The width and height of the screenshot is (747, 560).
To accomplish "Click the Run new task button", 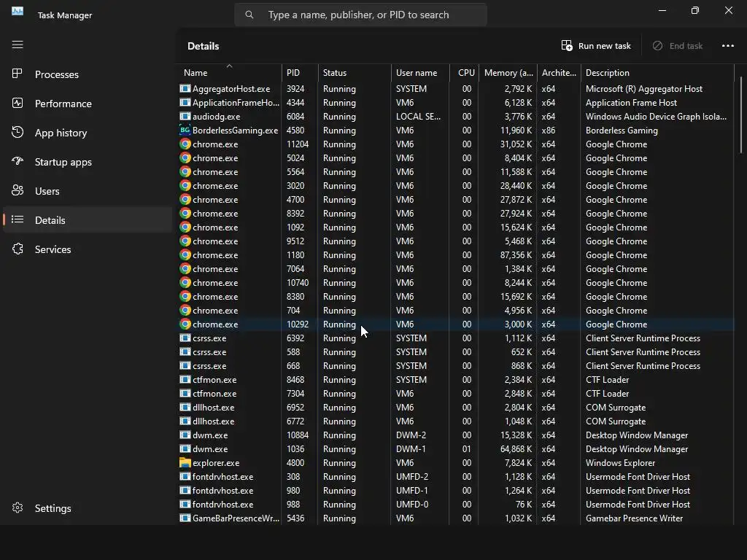I will (x=595, y=46).
